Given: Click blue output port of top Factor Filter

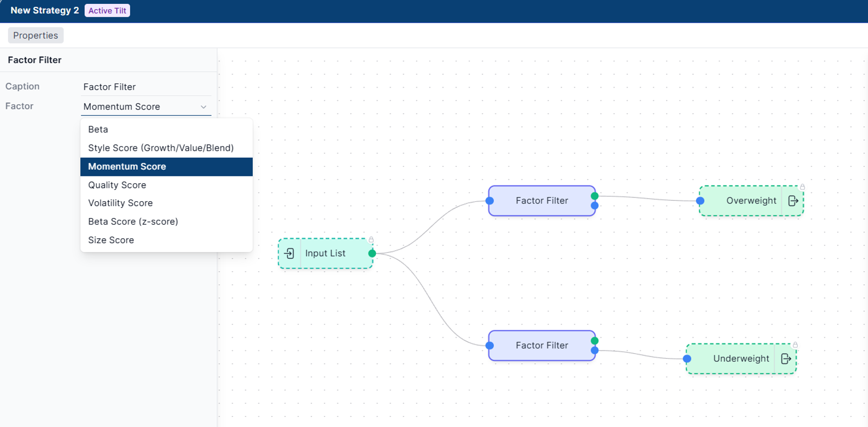Looking at the screenshot, I should [595, 206].
